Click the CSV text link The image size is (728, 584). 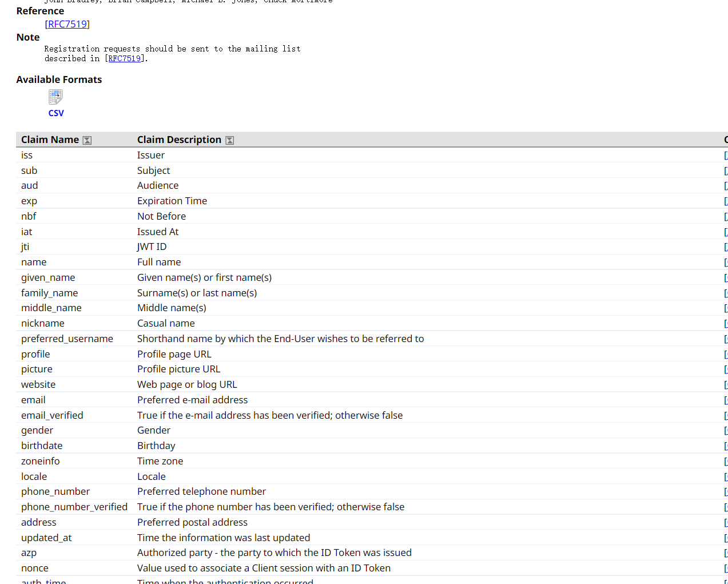tap(56, 113)
